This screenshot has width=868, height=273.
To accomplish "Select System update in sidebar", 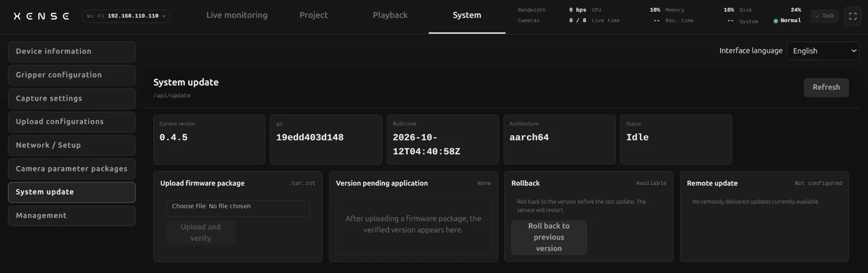I will [72, 192].
